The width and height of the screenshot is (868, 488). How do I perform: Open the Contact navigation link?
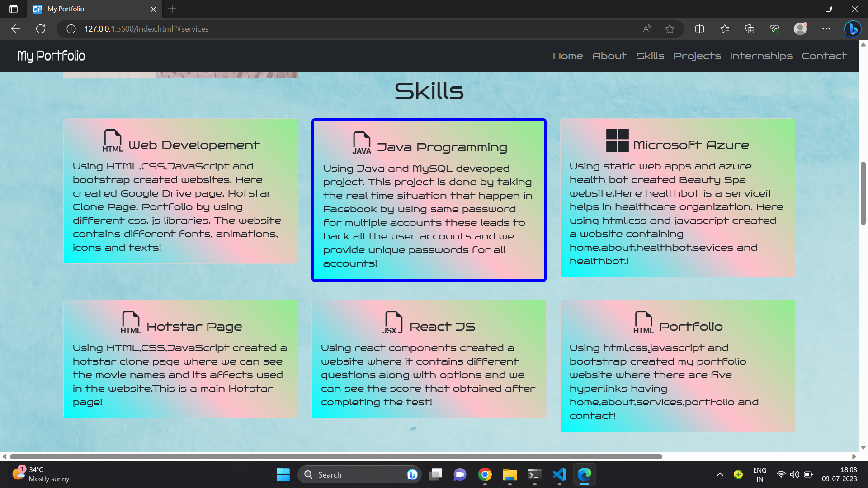pos(824,56)
